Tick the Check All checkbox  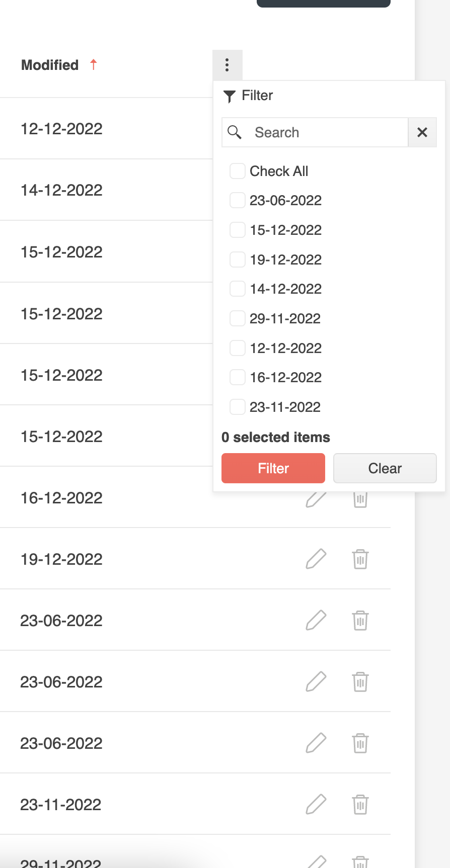click(237, 171)
